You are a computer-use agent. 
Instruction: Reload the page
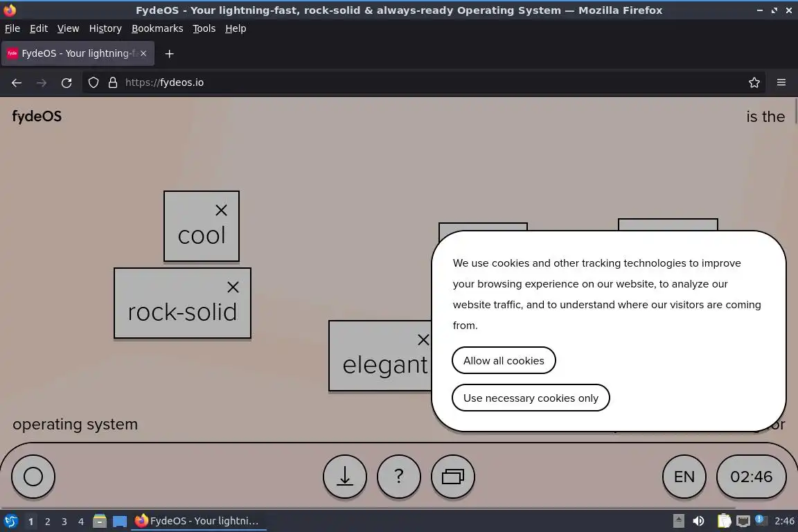pos(66,82)
